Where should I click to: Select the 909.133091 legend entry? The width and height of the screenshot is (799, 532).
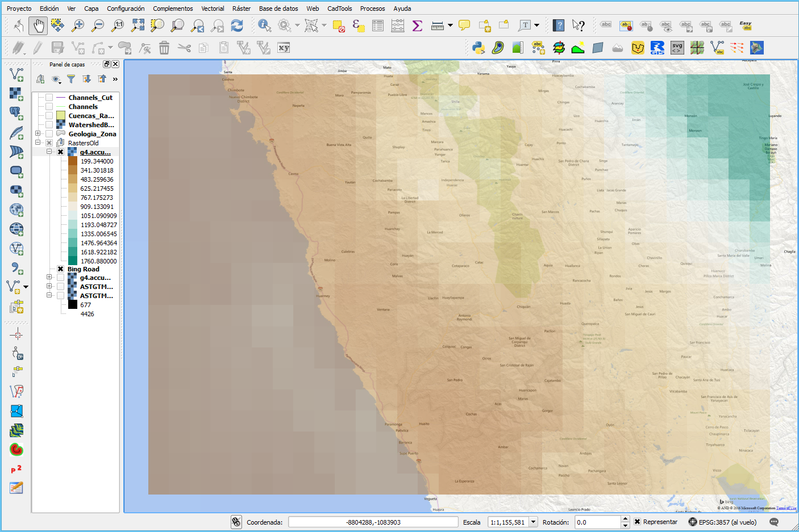point(97,207)
